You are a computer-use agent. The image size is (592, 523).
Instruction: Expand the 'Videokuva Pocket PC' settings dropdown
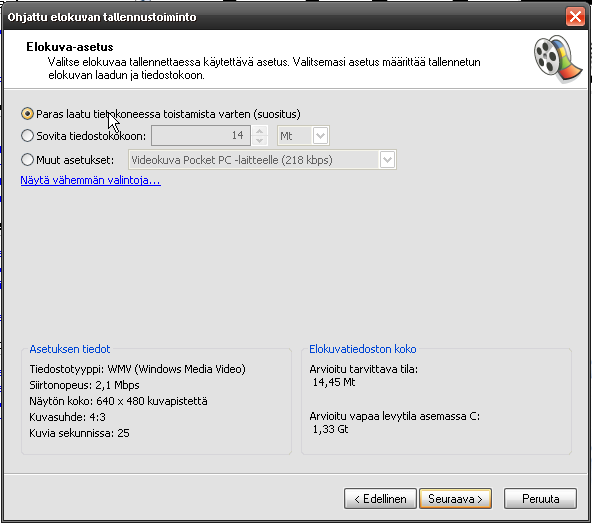click(x=387, y=160)
